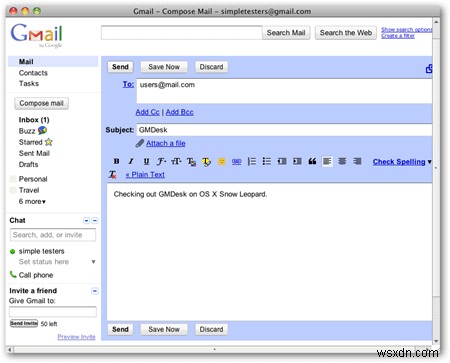450x363 pixels.
Task: Remove formatting with the eraser icon
Action: pos(113,175)
